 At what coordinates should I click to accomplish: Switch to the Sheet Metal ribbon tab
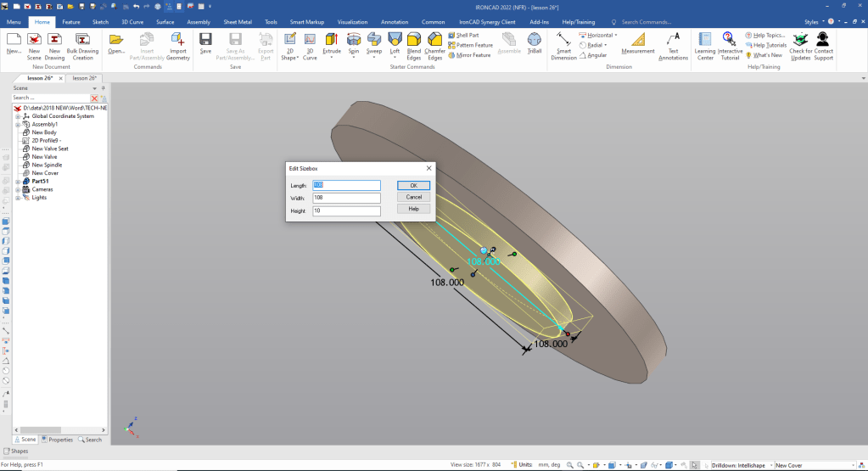pos(238,20)
